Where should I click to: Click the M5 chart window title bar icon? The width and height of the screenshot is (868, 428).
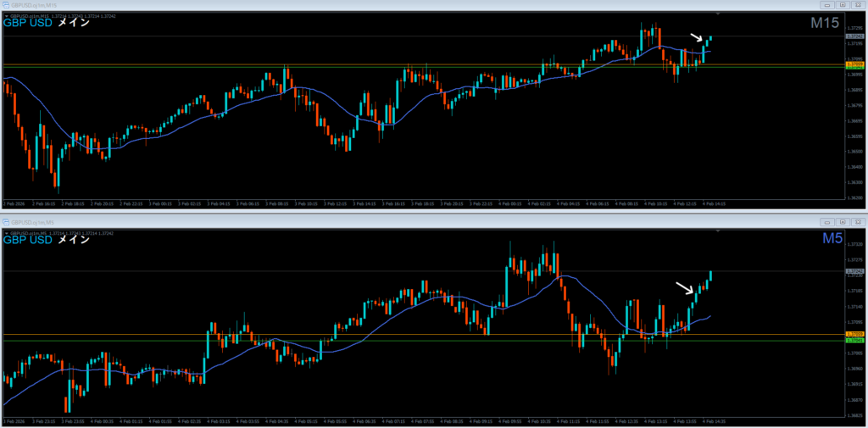click(6, 220)
